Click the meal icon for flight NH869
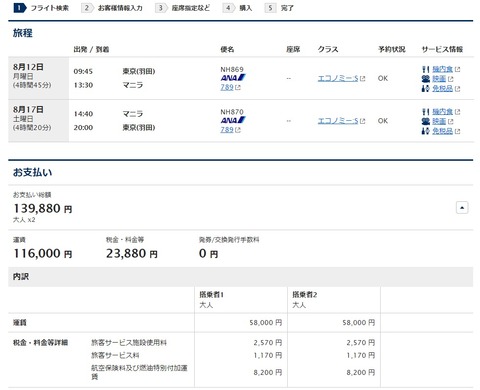 (x=425, y=69)
